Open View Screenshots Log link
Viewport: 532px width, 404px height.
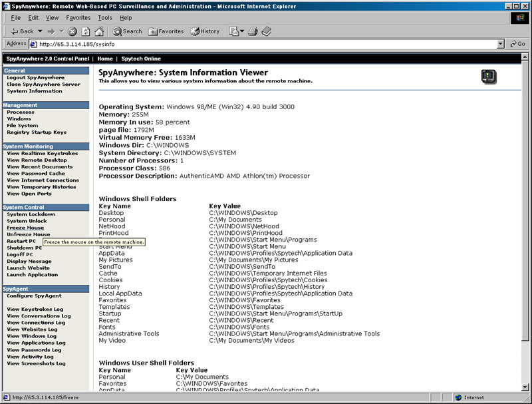[37, 363]
